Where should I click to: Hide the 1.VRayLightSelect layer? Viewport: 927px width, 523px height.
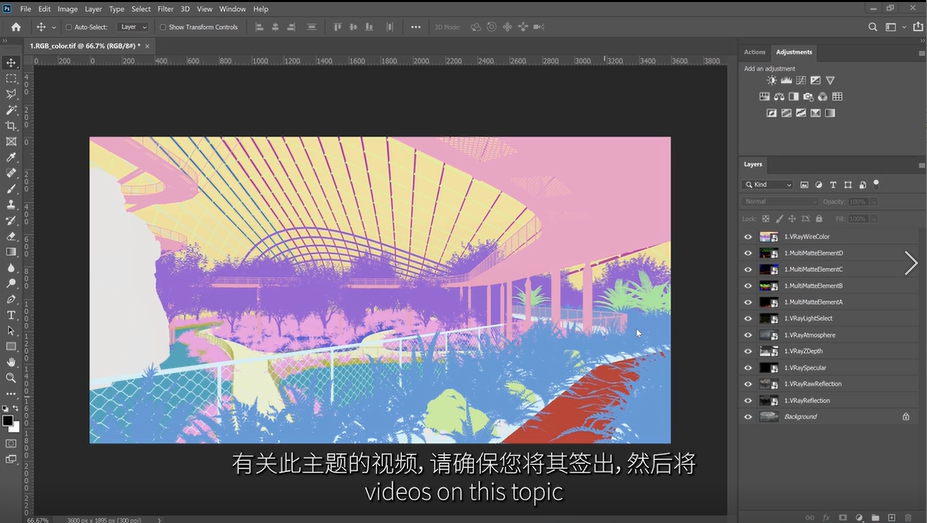(x=748, y=319)
